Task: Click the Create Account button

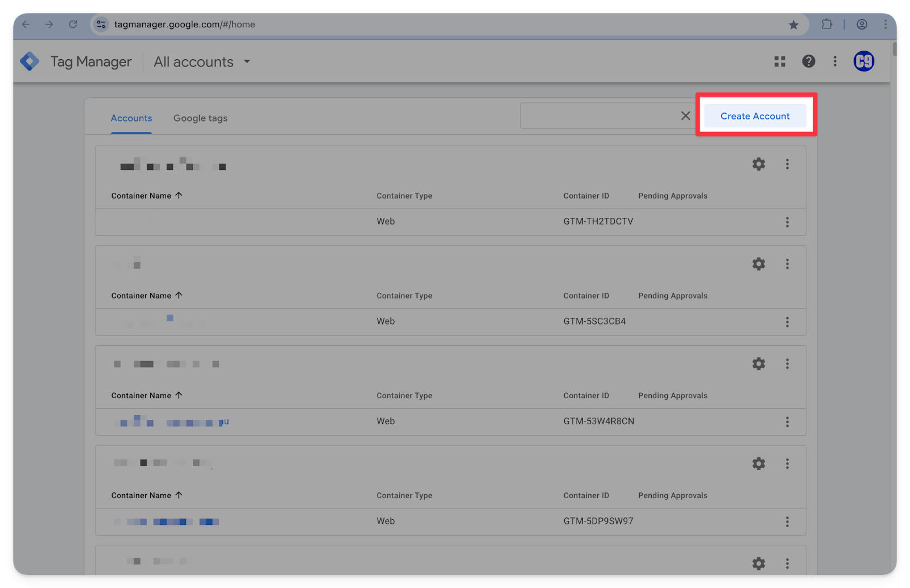Action: tap(755, 116)
